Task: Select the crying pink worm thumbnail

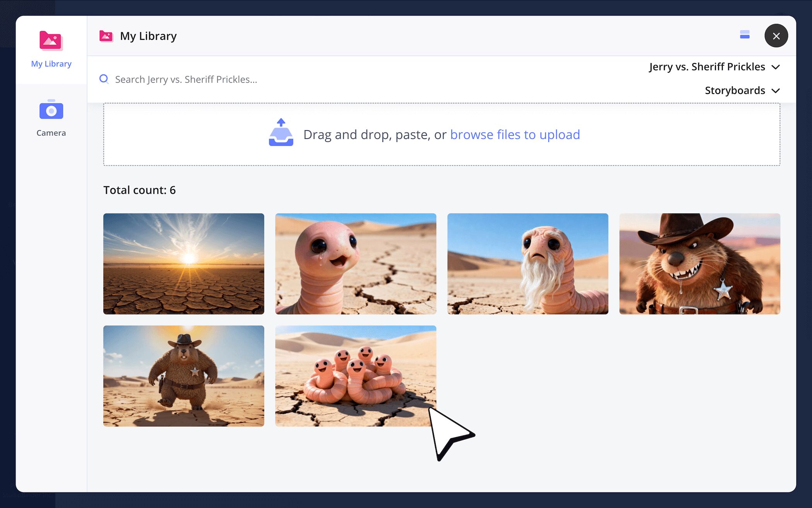Action: [x=356, y=264]
